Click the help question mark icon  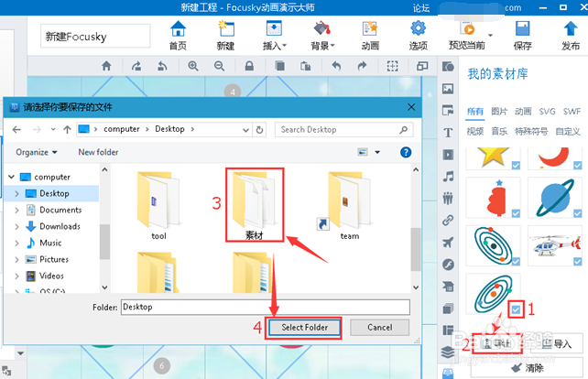point(406,152)
